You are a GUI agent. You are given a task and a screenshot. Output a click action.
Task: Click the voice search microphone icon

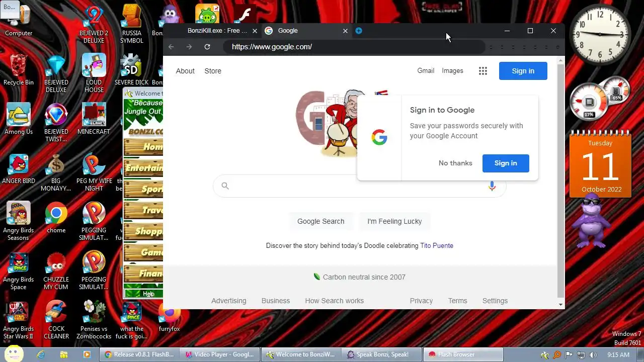(x=492, y=186)
